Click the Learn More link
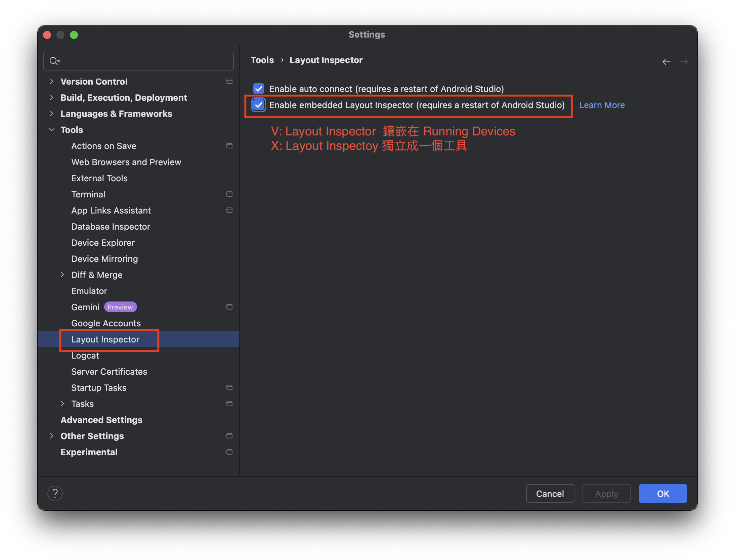 (601, 105)
